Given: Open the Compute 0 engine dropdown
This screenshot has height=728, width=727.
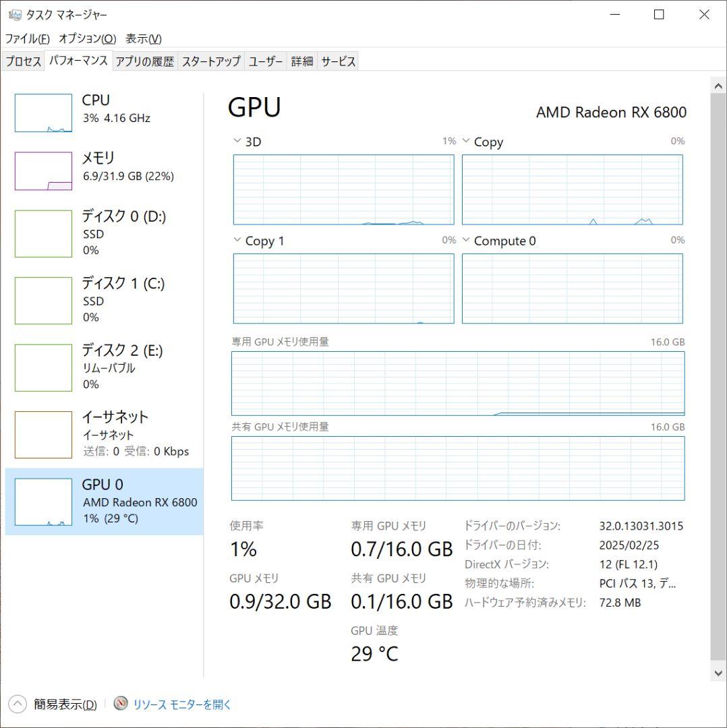Looking at the screenshot, I should [x=467, y=240].
